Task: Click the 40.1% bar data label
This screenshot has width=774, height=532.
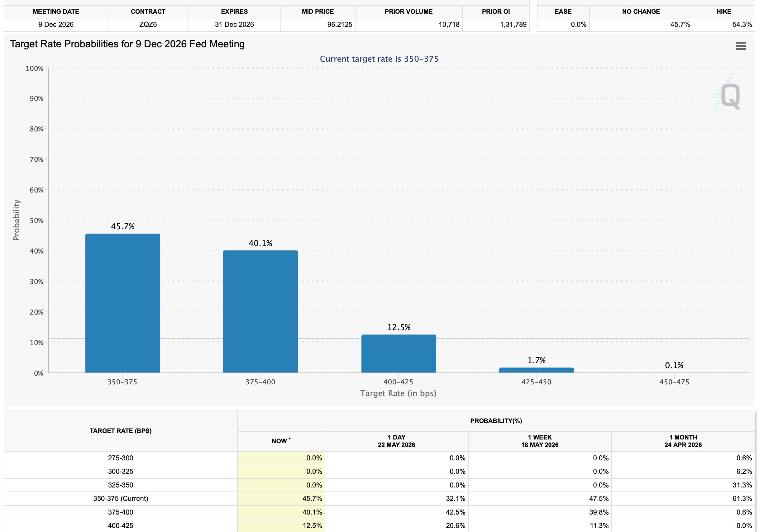Action: click(260, 243)
